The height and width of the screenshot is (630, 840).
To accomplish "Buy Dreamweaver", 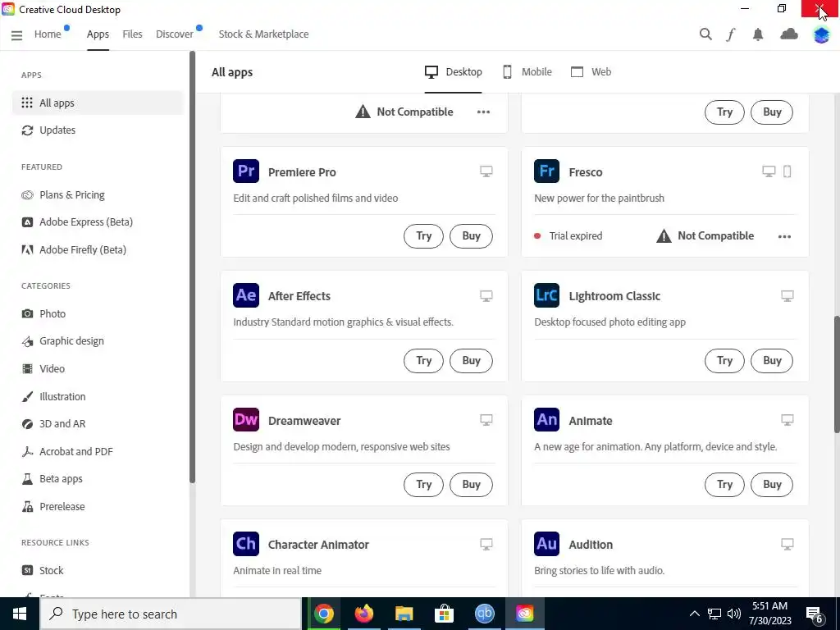I will [x=471, y=484].
